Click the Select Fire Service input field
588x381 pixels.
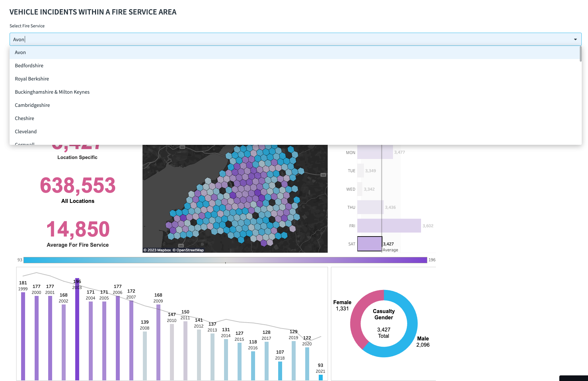click(290, 40)
